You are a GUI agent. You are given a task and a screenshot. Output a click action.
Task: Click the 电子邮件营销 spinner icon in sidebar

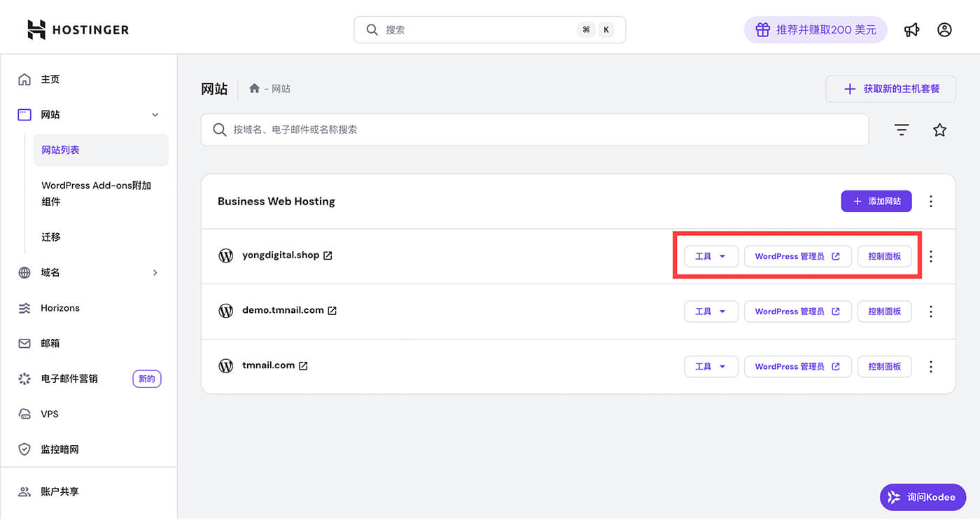[24, 379]
